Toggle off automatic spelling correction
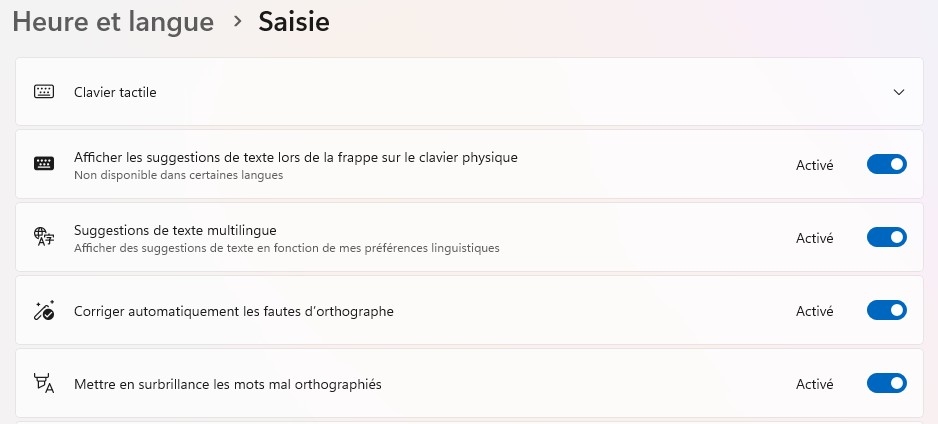Screen dimensions: 938x424 (x=886, y=311)
